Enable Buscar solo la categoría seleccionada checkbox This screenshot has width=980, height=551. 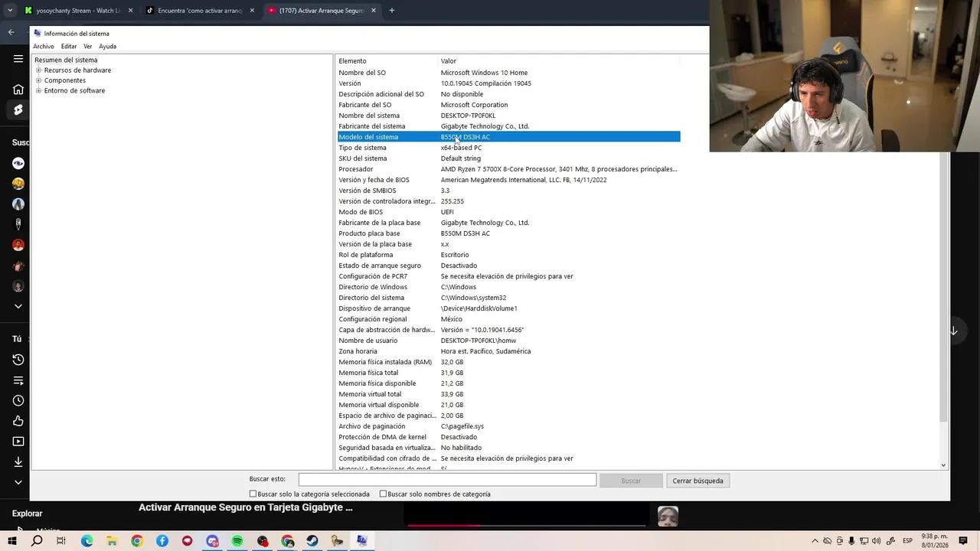pos(253,494)
